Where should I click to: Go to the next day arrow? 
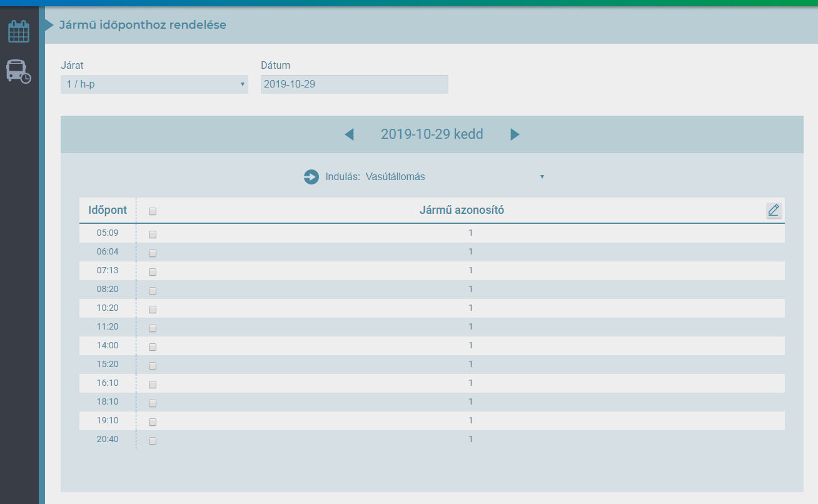515,134
